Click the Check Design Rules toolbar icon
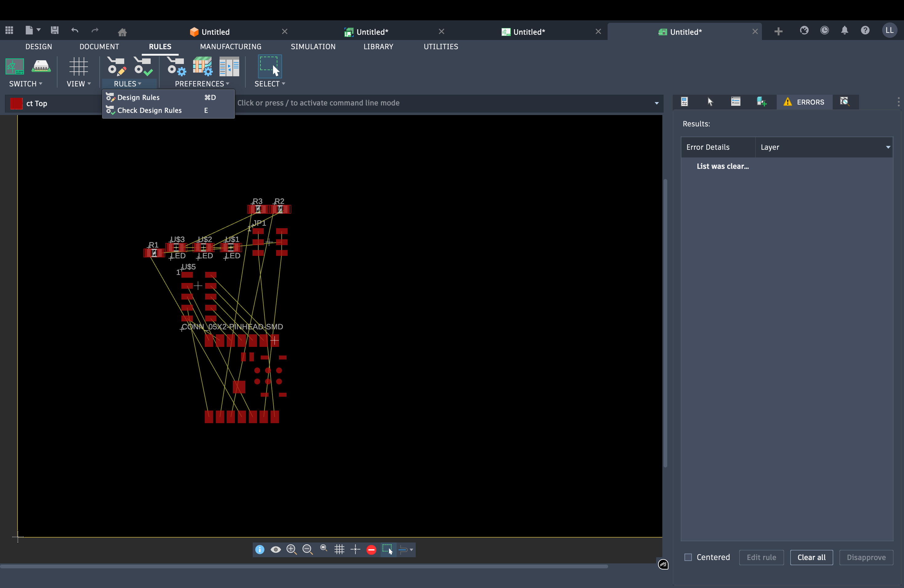Screen dimensions: 904x588 pyautogui.click(x=143, y=66)
